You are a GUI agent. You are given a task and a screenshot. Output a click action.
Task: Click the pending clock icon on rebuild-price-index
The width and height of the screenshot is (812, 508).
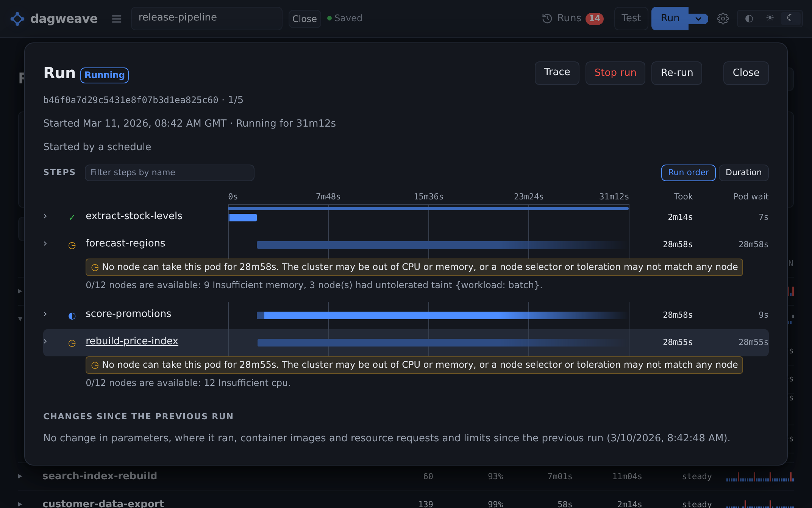72,343
